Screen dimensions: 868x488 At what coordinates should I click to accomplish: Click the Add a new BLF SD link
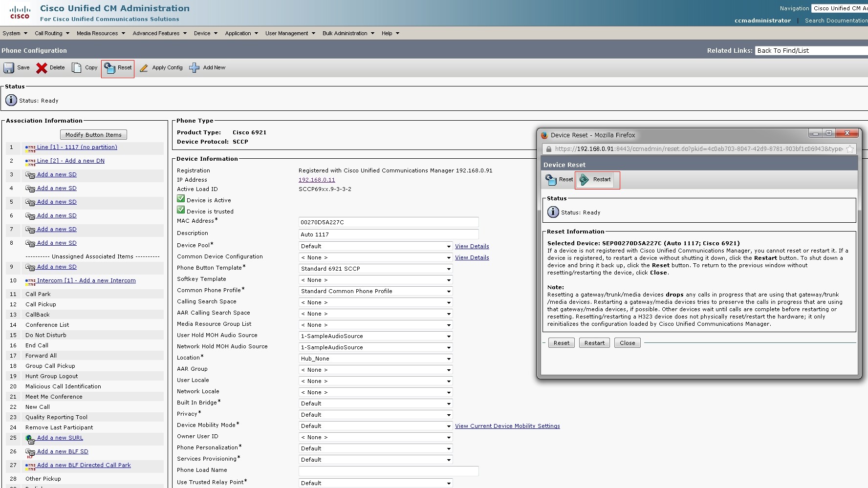click(x=63, y=451)
